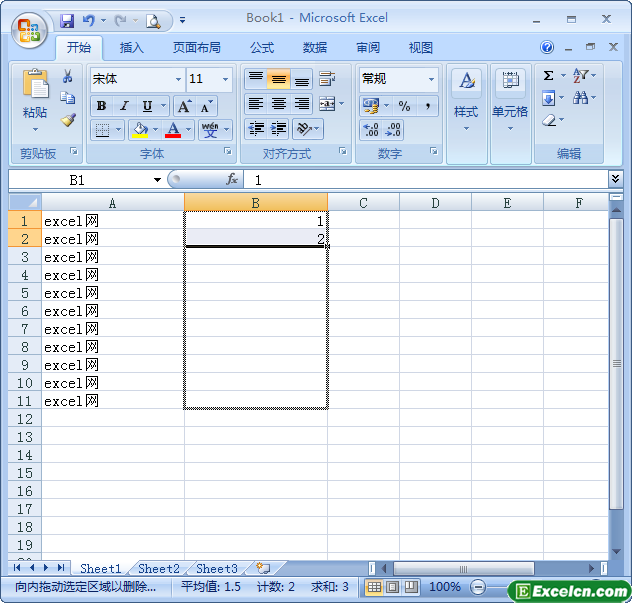Toggle italic formatting
The height and width of the screenshot is (603, 632).
(124, 106)
